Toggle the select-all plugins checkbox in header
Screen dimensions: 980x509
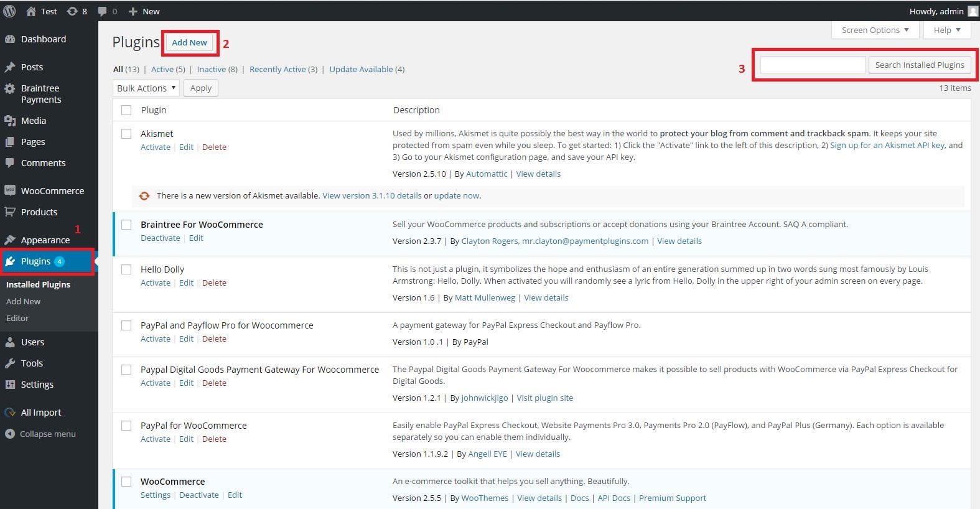coord(126,110)
